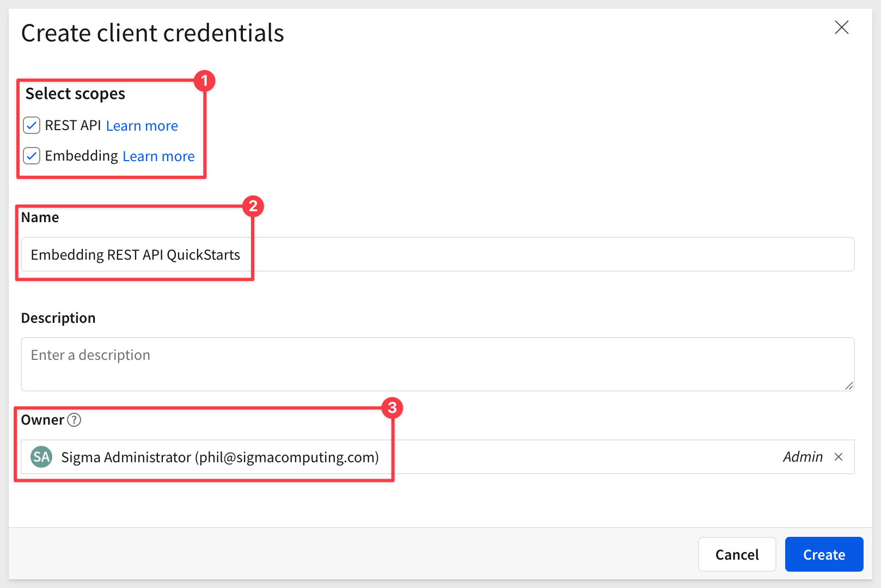881x588 pixels.
Task: Click the Admin role label
Action: (x=803, y=457)
